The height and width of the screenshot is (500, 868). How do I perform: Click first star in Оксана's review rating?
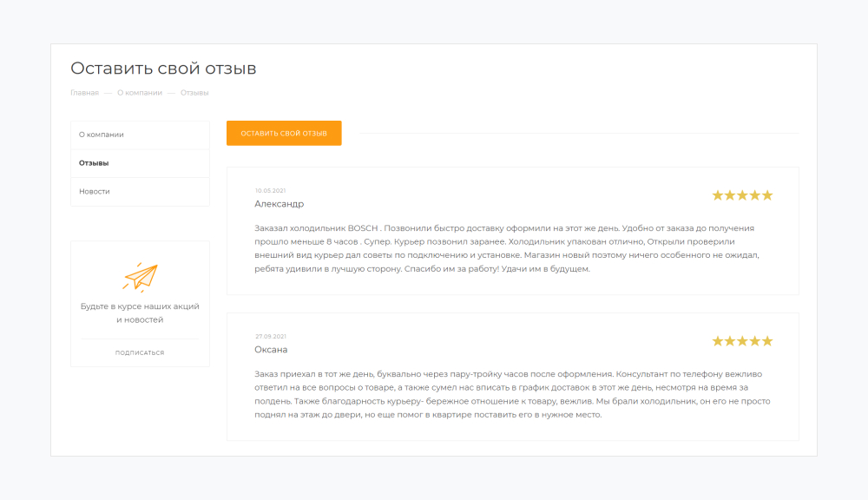point(718,341)
